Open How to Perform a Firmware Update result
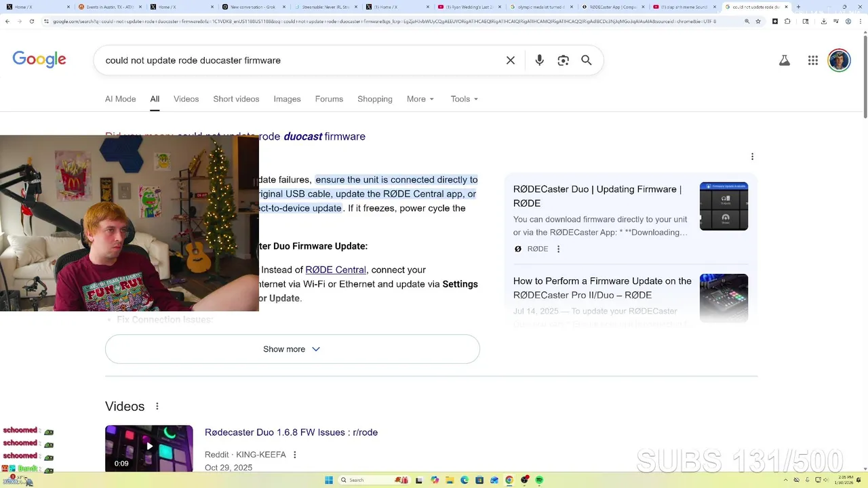 pyautogui.click(x=602, y=288)
